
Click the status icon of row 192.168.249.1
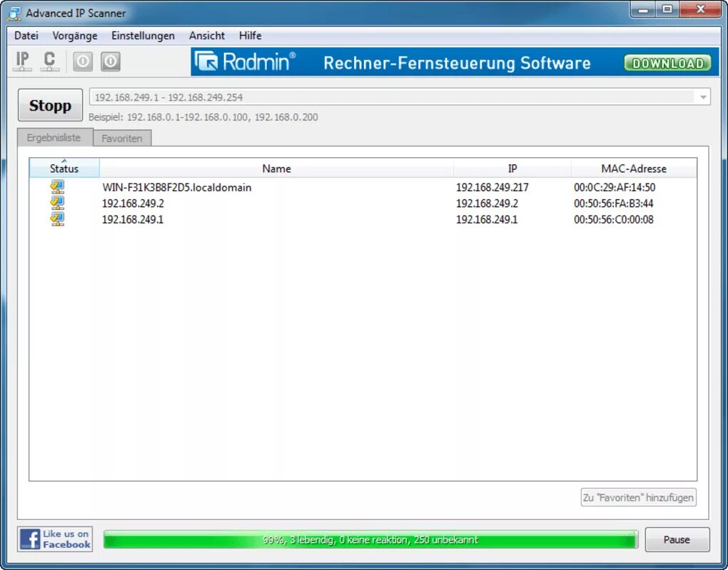pos(57,219)
